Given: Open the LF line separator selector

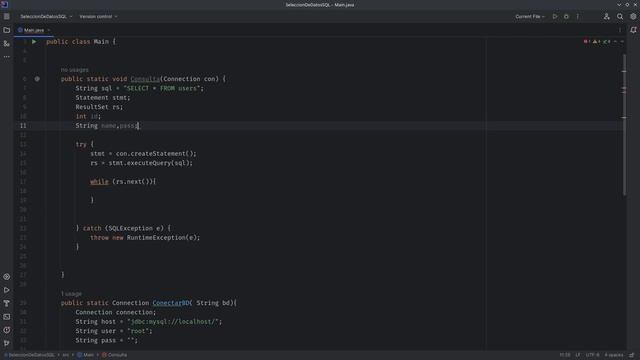Looking at the screenshot, I should pos(578,355).
